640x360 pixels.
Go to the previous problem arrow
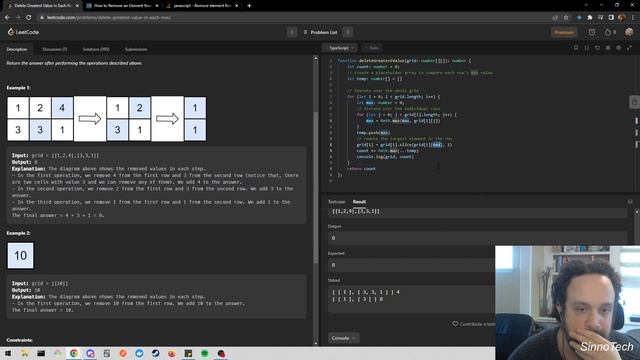(x=292, y=32)
